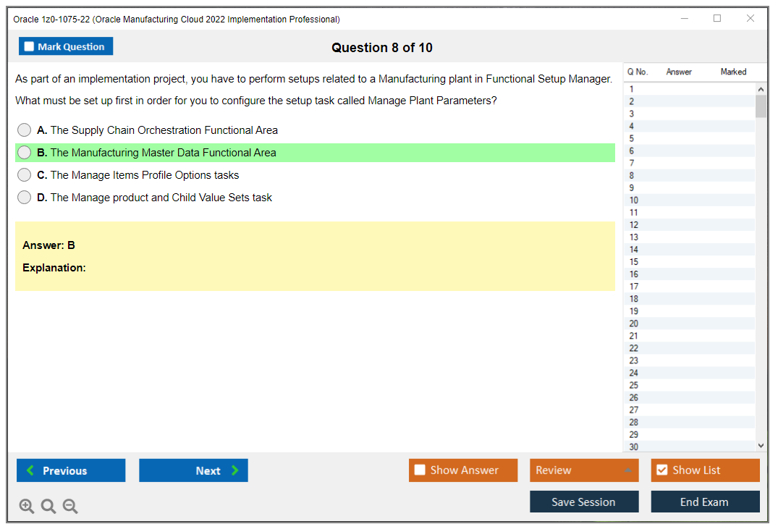Select answer B Manufacturing Master Data
Image resolution: width=778 pixels, height=532 pixels.
click(25, 153)
